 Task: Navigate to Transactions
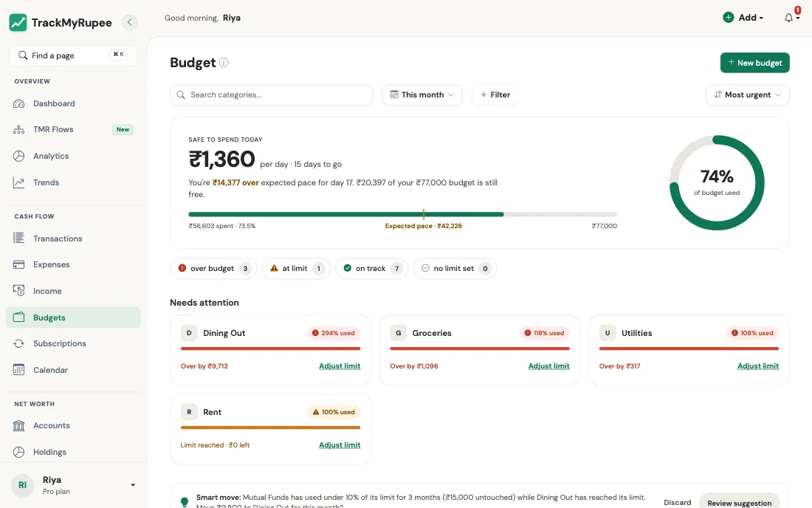click(x=73, y=238)
